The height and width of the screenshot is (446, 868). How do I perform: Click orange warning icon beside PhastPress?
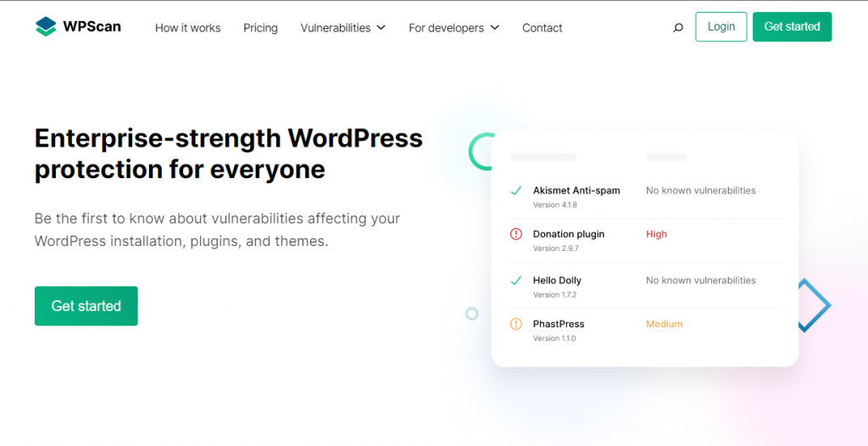tap(515, 324)
